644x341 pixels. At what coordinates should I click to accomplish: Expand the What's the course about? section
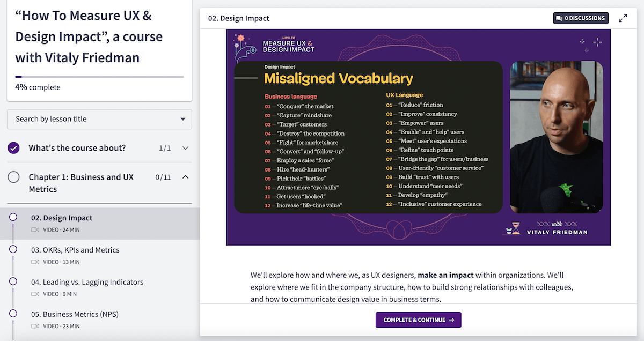(186, 148)
